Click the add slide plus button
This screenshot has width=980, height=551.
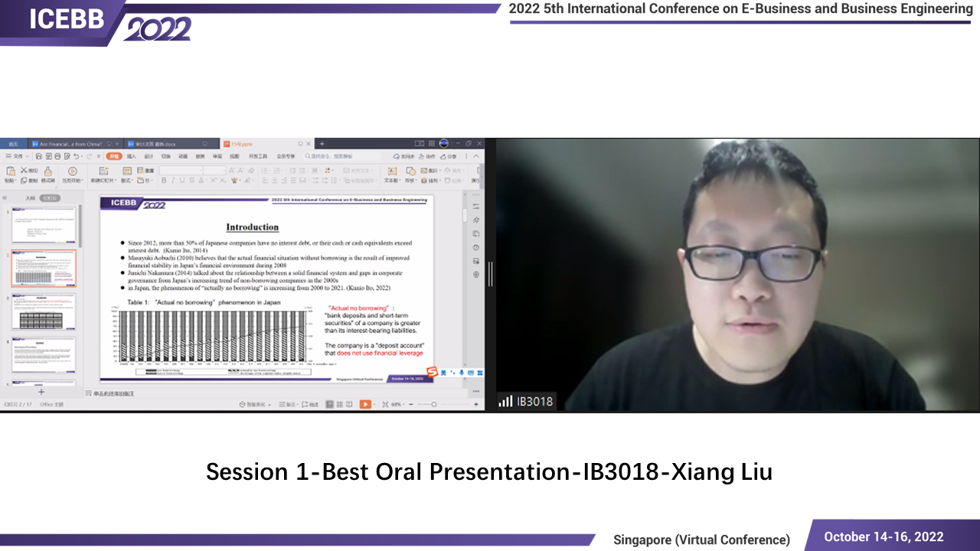[x=41, y=392]
